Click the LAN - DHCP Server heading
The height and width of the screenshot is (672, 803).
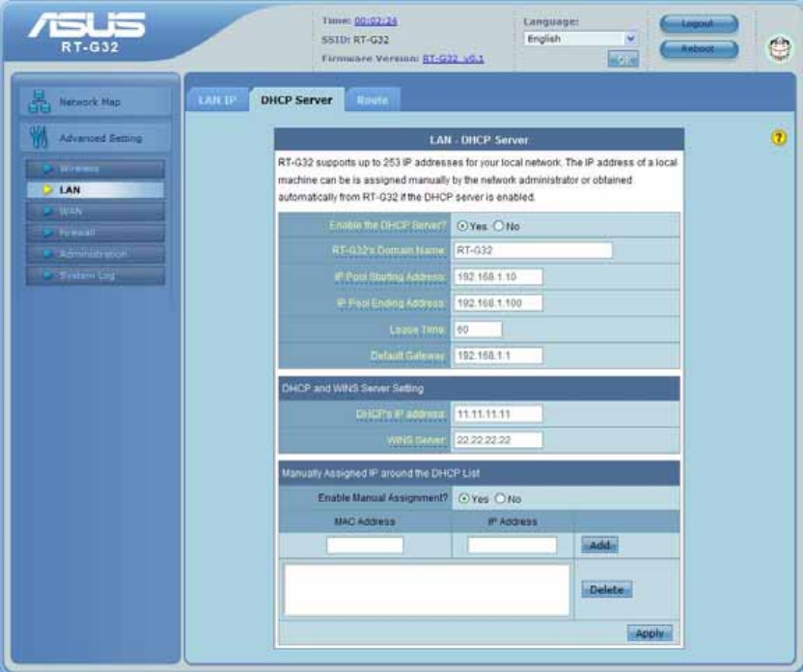pos(479,140)
